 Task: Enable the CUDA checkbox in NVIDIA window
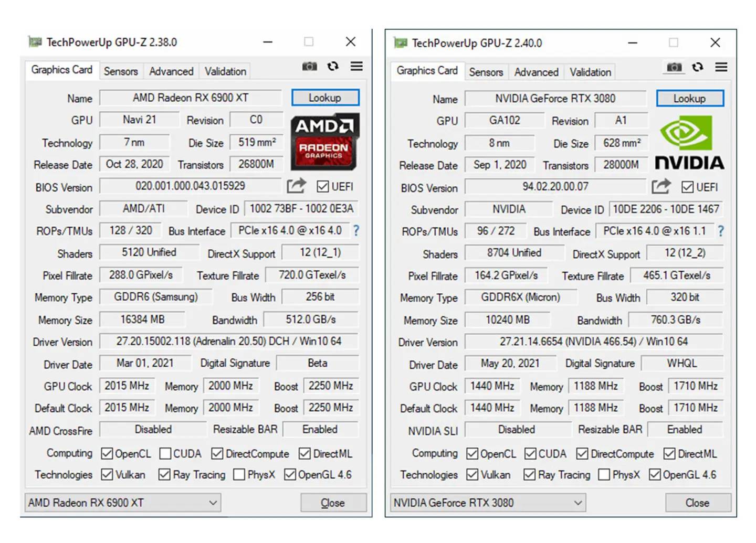click(x=530, y=453)
